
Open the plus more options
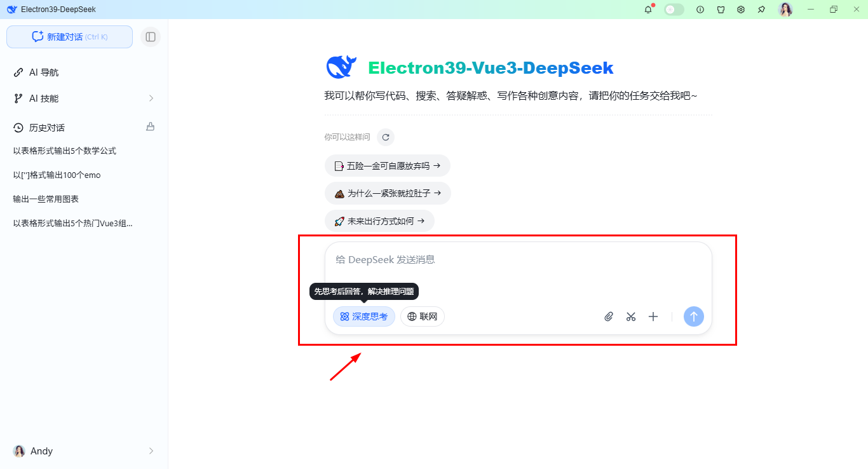pos(653,316)
